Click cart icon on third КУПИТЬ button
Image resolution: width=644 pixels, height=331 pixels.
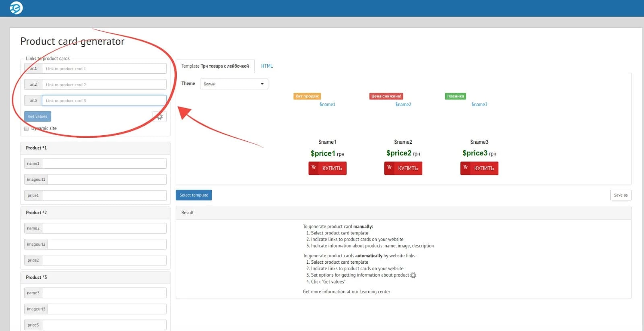pos(465,167)
